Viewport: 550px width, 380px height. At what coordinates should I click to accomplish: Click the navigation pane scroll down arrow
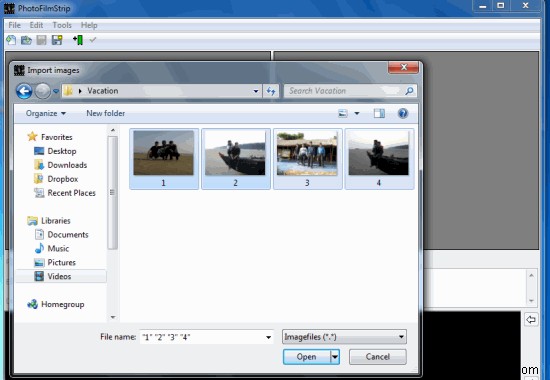[113, 317]
